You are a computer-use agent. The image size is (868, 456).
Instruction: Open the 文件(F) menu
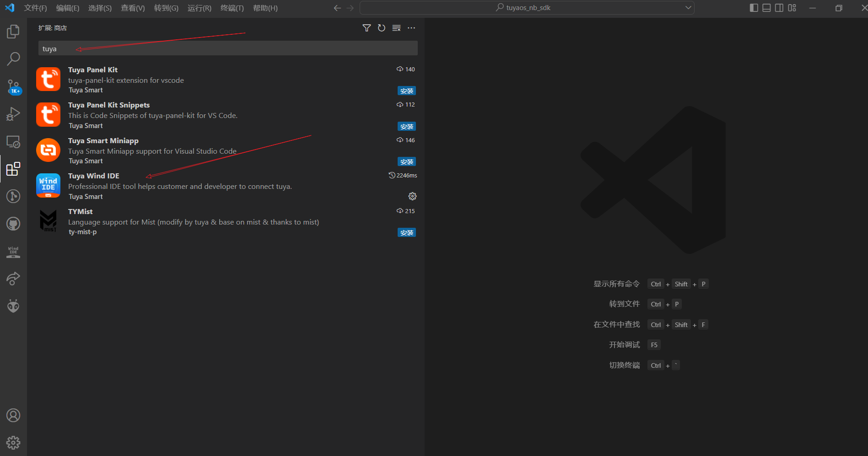(35, 8)
